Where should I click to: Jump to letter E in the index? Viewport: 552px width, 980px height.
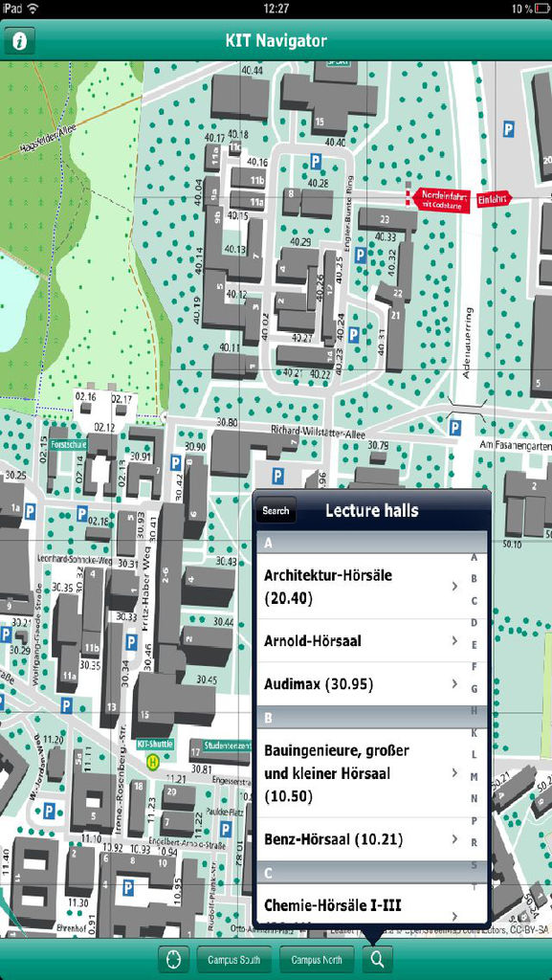[x=475, y=644]
